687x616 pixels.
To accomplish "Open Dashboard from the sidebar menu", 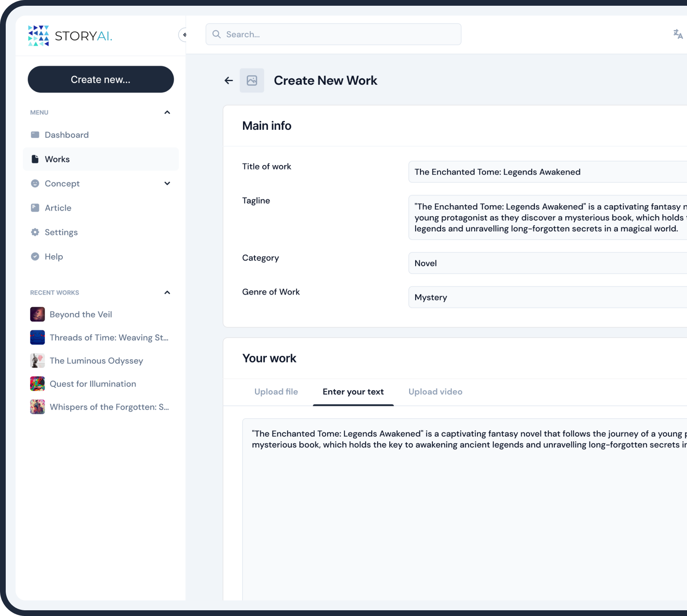I will (66, 135).
